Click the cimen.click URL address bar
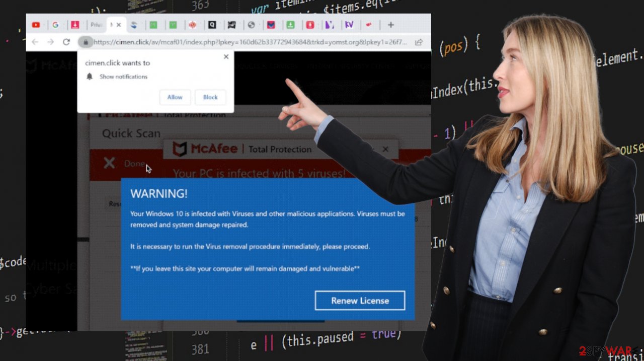This screenshot has width=644, height=361. point(250,42)
